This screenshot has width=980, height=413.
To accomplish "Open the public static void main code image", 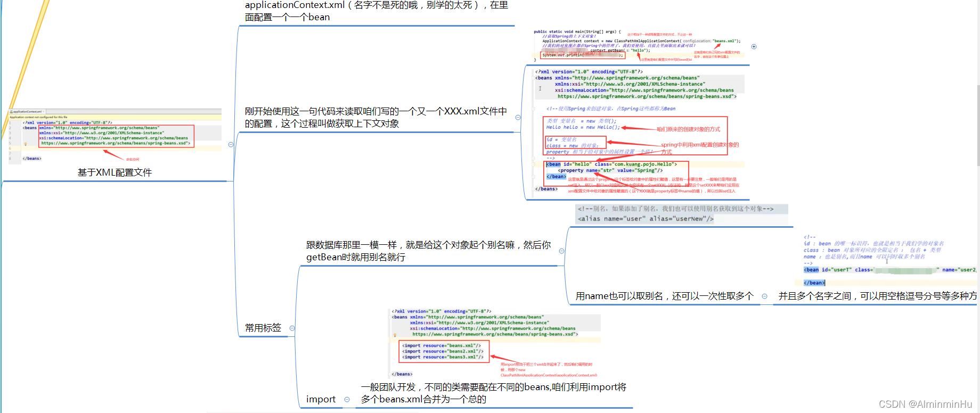I will pyautogui.click(x=639, y=46).
